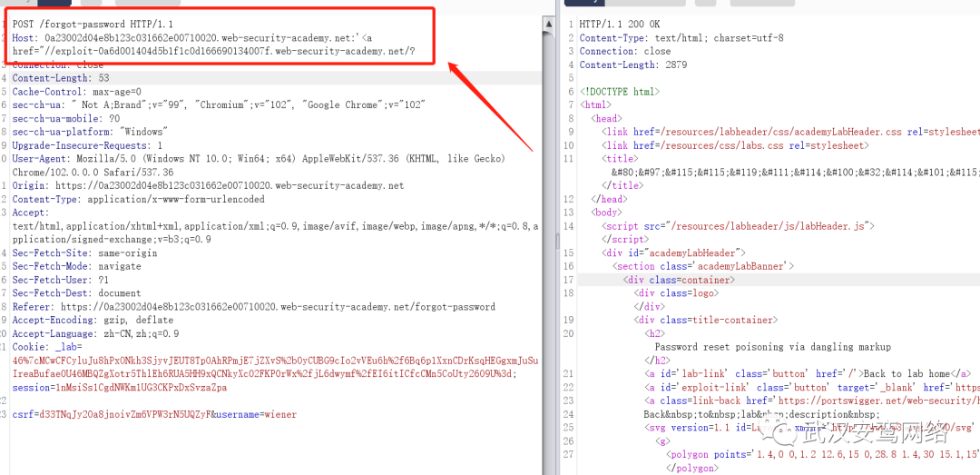Click the academyLabHeader.css link line
Viewport: 980px width, 475px height.
(x=790, y=132)
